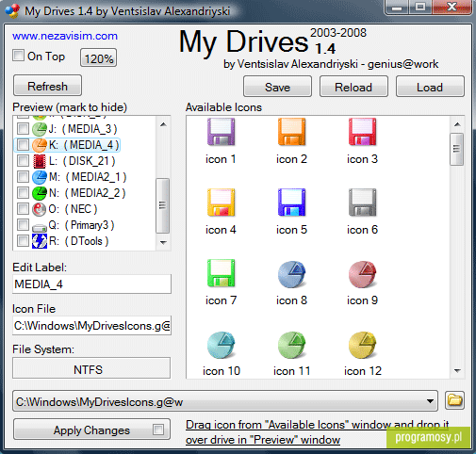Select the O: ( NEC ) row text

tap(73, 209)
